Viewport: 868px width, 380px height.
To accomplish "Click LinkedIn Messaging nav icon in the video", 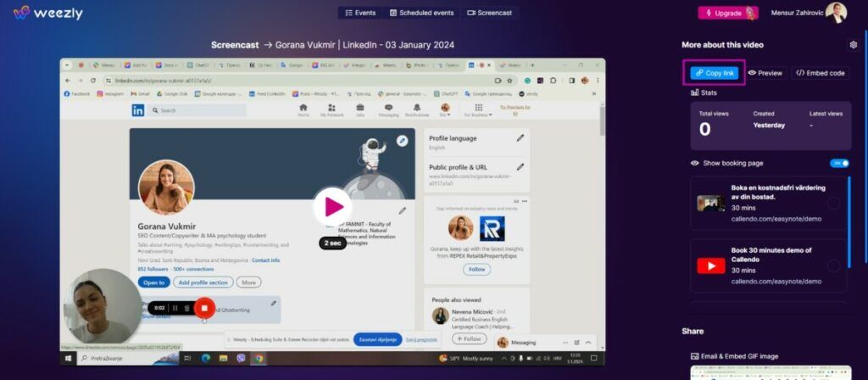I will point(388,110).
